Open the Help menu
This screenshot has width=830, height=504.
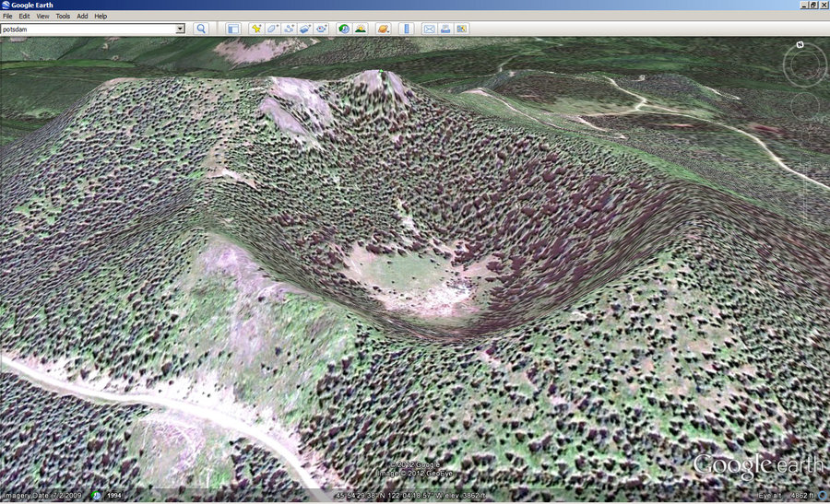click(x=101, y=16)
